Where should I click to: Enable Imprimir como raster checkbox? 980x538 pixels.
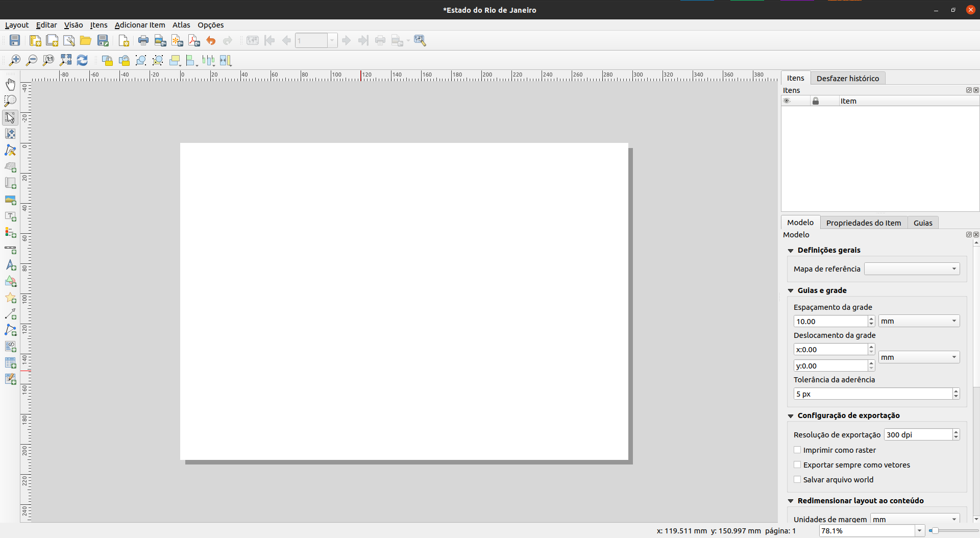797,450
